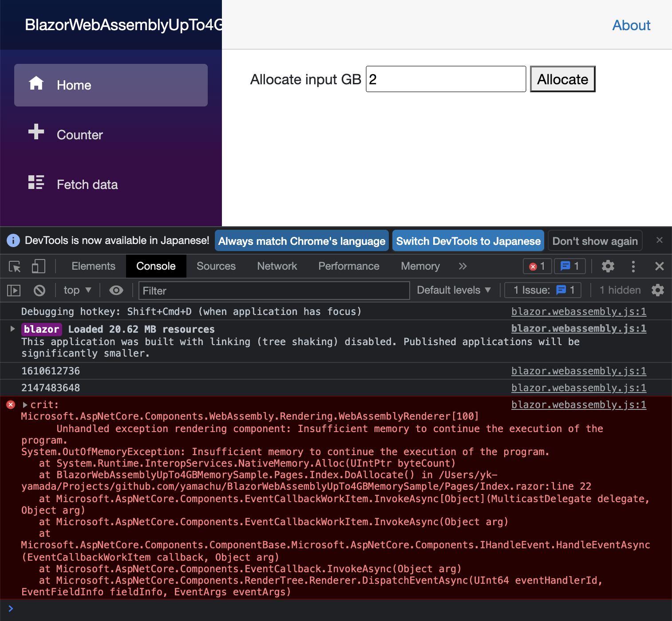The height and width of the screenshot is (621, 672).
Task: Switch to the Performance tab
Action: click(x=349, y=266)
